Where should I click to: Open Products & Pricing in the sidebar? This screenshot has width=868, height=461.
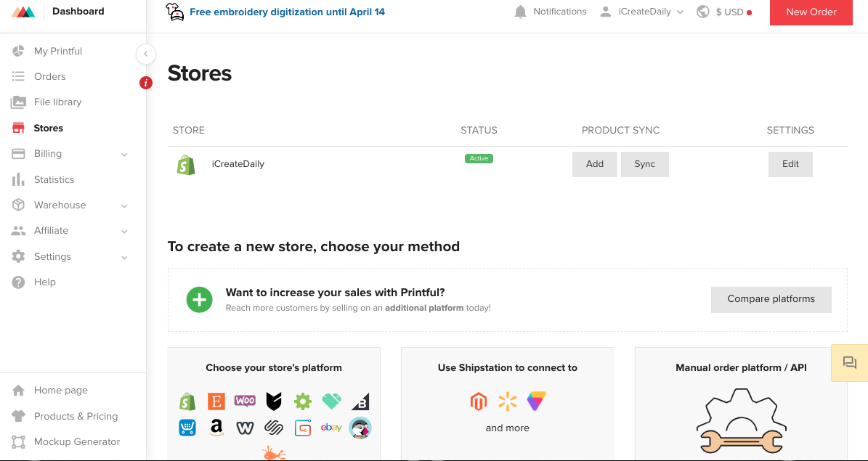76,416
